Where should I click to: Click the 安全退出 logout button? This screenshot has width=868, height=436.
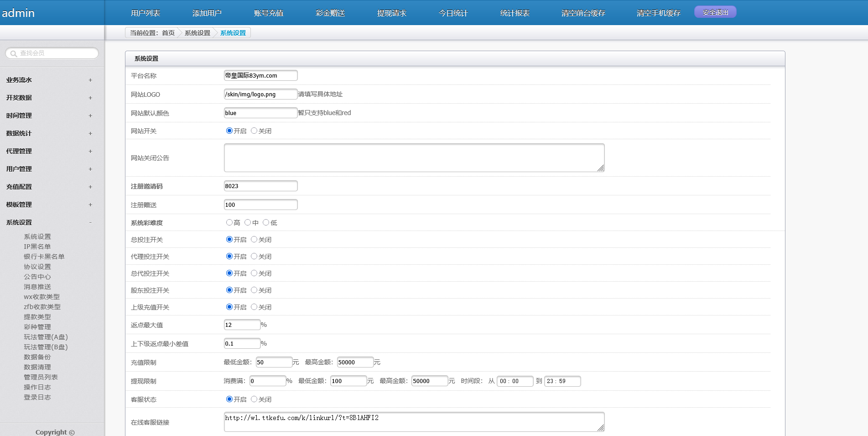(715, 12)
